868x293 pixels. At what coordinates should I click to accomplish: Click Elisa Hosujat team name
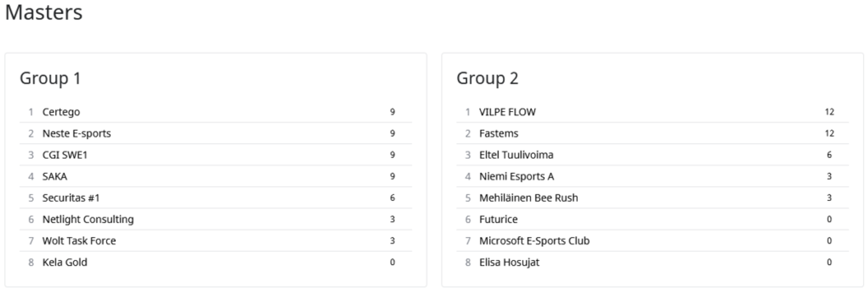pyautogui.click(x=509, y=263)
